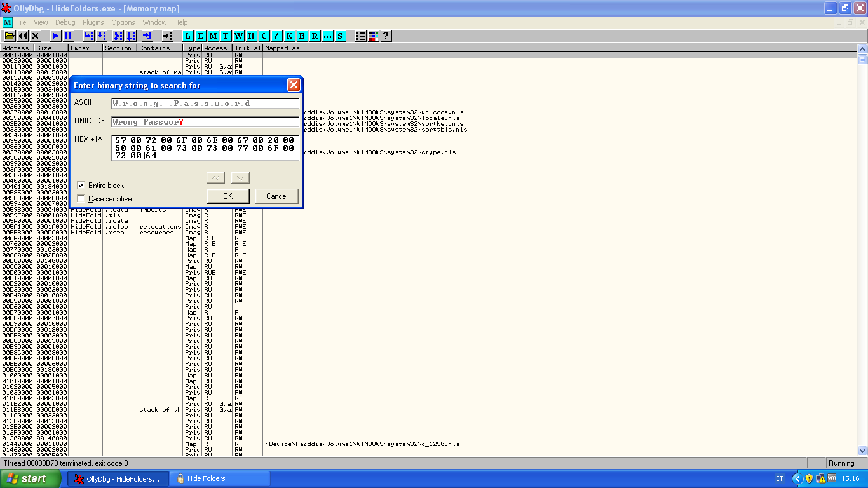This screenshot has height=488, width=868.
Task: Click the Run program play icon
Action: pos(56,36)
